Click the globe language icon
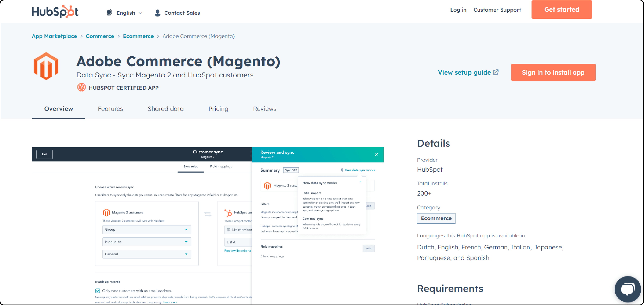 [x=109, y=13]
